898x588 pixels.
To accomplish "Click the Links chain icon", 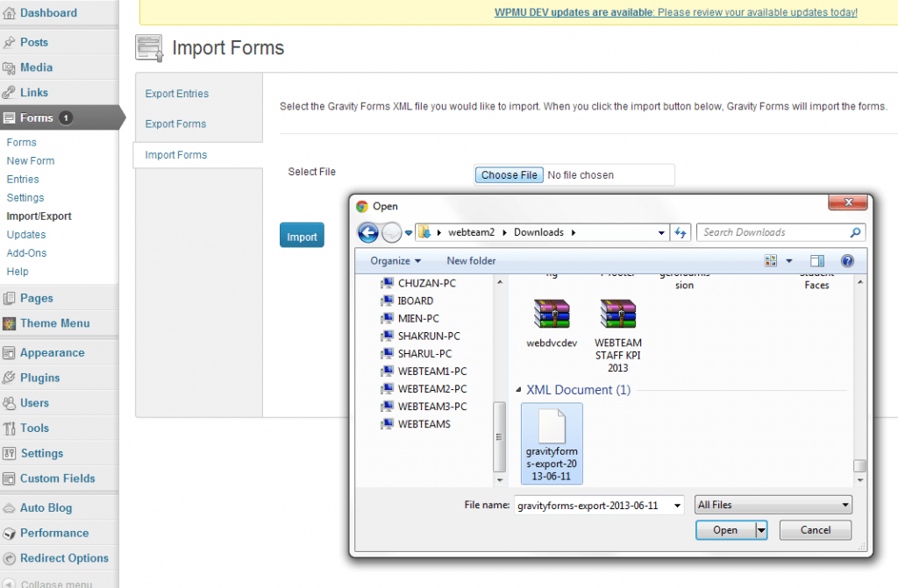I will [9, 93].
